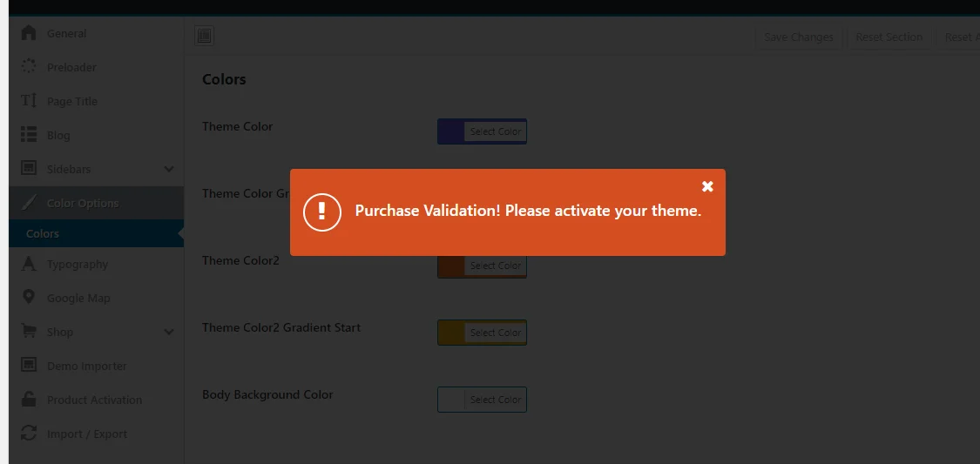Click Select Color for Theme Color
The image size is (980, 464).
click(x=495, y=131)
